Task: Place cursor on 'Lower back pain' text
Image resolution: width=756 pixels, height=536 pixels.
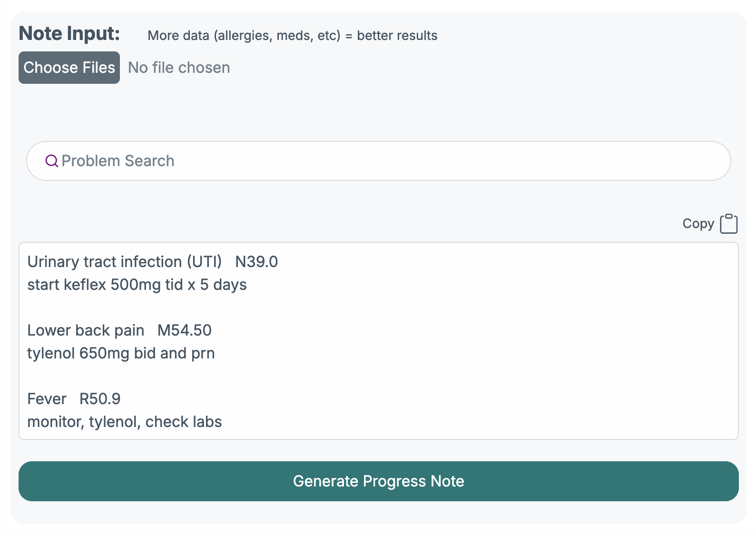Action: (86, 330)
